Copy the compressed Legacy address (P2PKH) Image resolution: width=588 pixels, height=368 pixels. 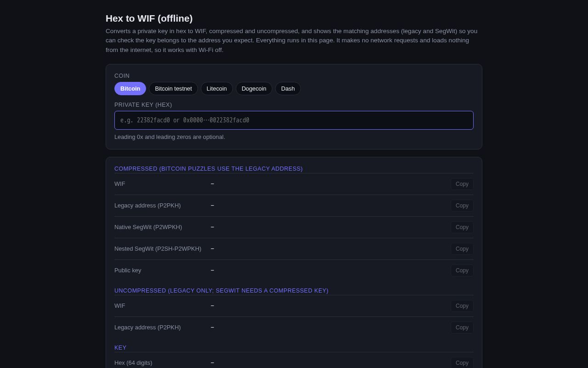click(x=462, y=206)
